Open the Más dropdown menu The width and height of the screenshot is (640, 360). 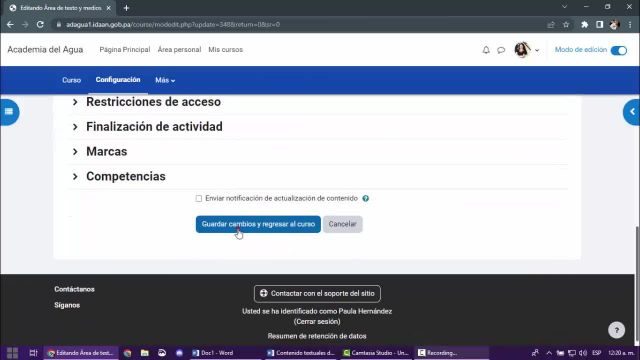click(165, 80)
